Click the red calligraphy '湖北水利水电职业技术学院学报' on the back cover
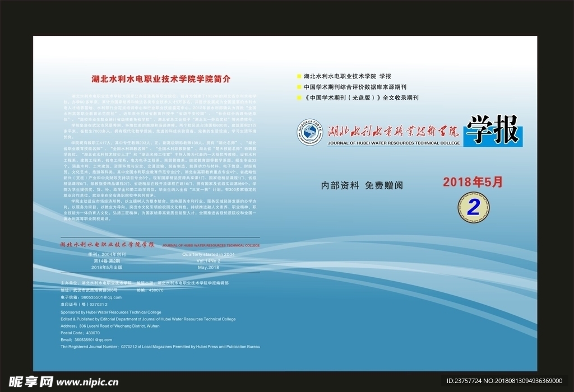 [107, 245]
